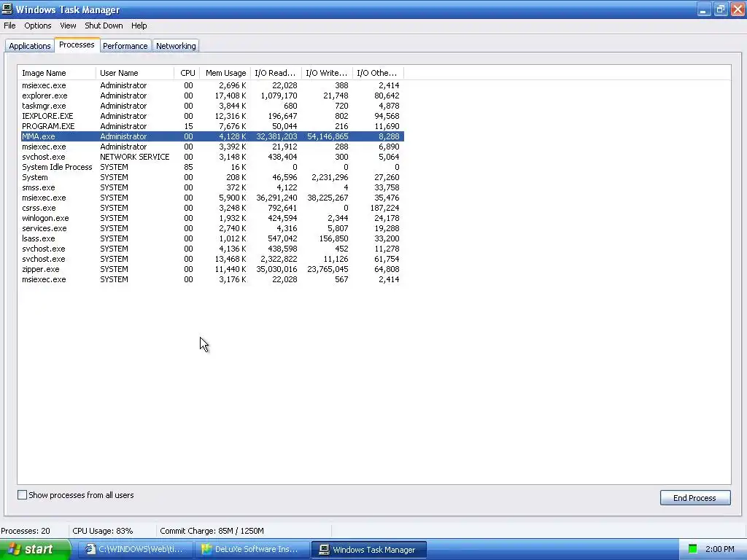Open the Windows Start menu

tap(35, 549)
